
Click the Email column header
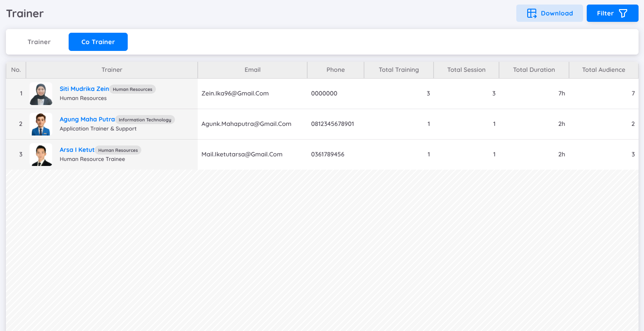tap(252, 70)
